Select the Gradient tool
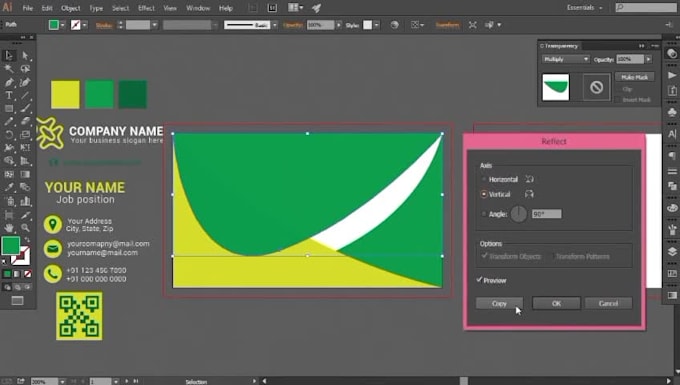 click(x=25, y=174)
